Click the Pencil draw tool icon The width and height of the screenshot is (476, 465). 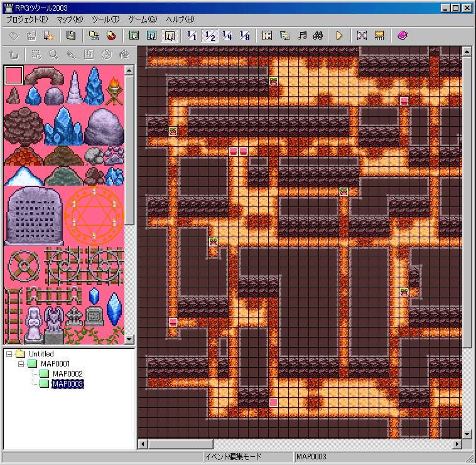72,55
